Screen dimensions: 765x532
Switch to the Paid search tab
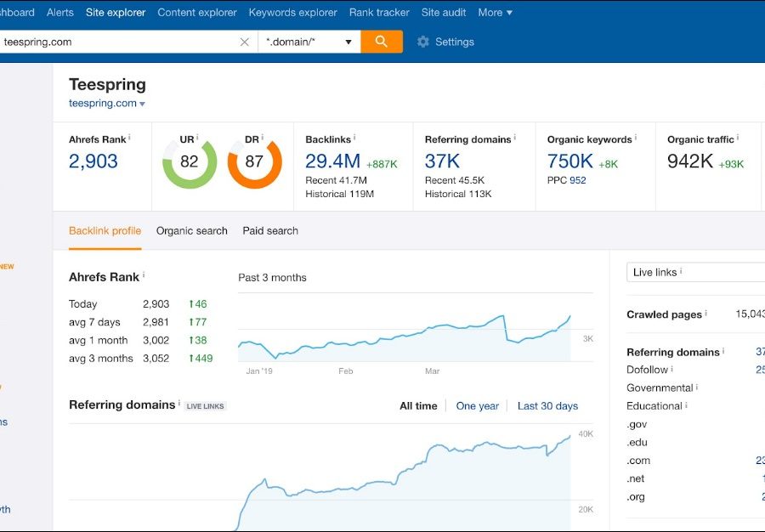tap(270, 230)
